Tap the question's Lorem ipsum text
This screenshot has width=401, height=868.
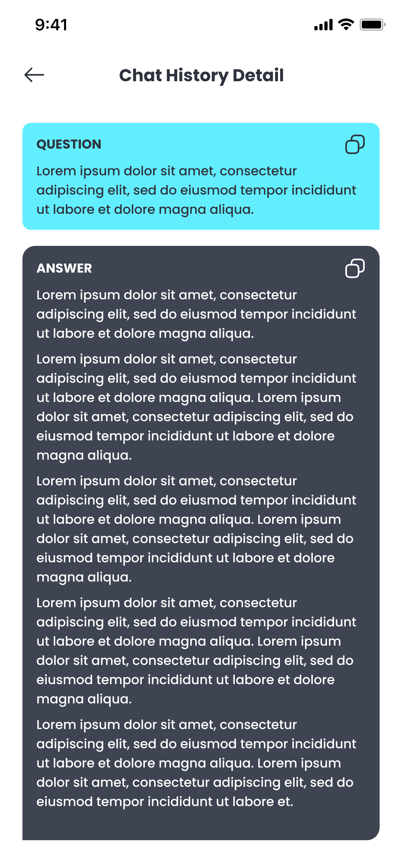(196, 190)
